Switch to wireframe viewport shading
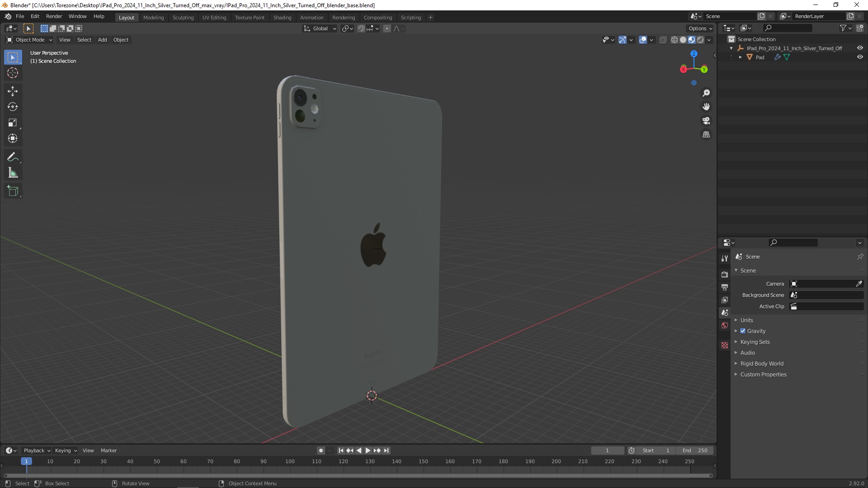Viewport: 868px width, 488px height. pyautogui.click(x=675, y=40)
